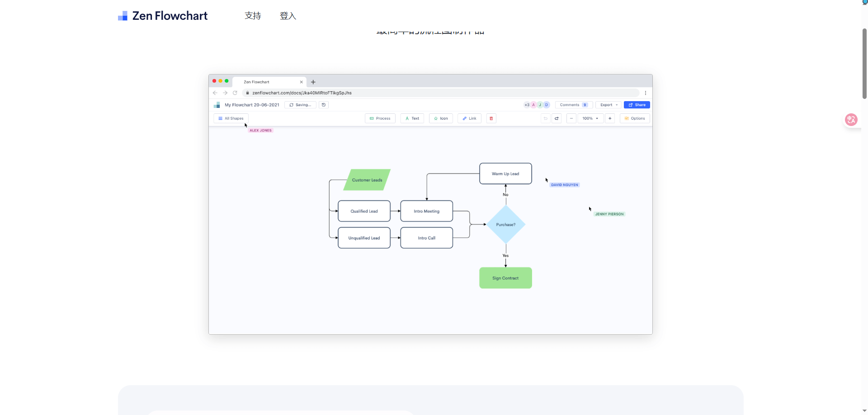This screenshot has width=868, height=415.
Task: Select the Process shape tool
Action: point(380,118)
